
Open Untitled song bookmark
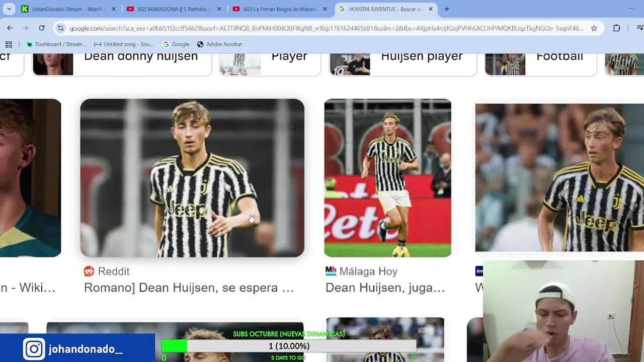tap(124, 44)
